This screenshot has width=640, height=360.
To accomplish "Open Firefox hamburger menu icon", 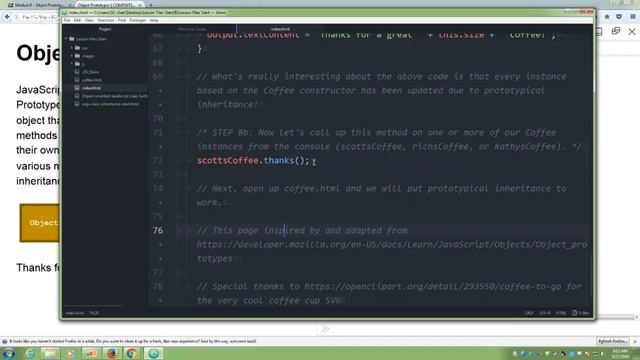I will 633,17.
